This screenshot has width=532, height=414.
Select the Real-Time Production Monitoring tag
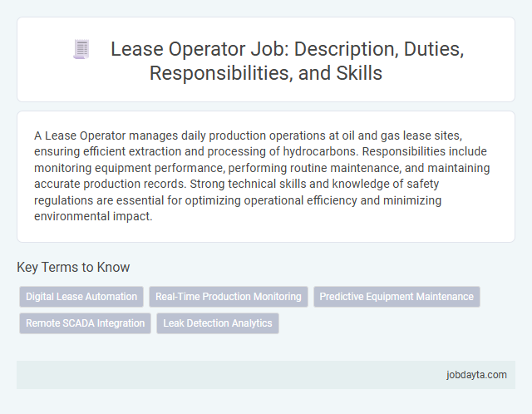229,297
